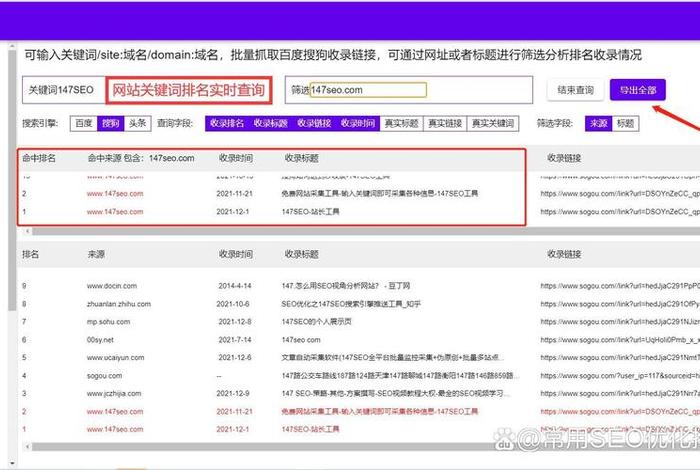Click 收录标题 header in the lower table
The image size is (700, 470).
(x=301, y=254)
